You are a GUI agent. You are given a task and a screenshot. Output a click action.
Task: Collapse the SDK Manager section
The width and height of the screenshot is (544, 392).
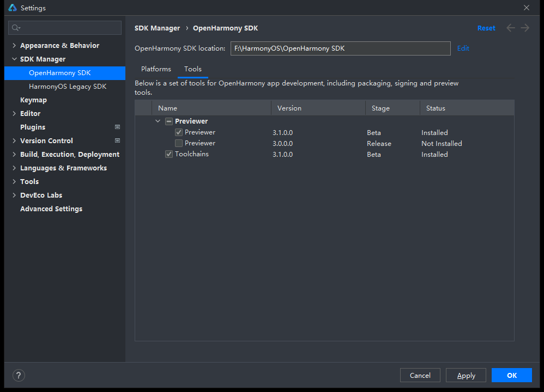[x=14, y=59]
